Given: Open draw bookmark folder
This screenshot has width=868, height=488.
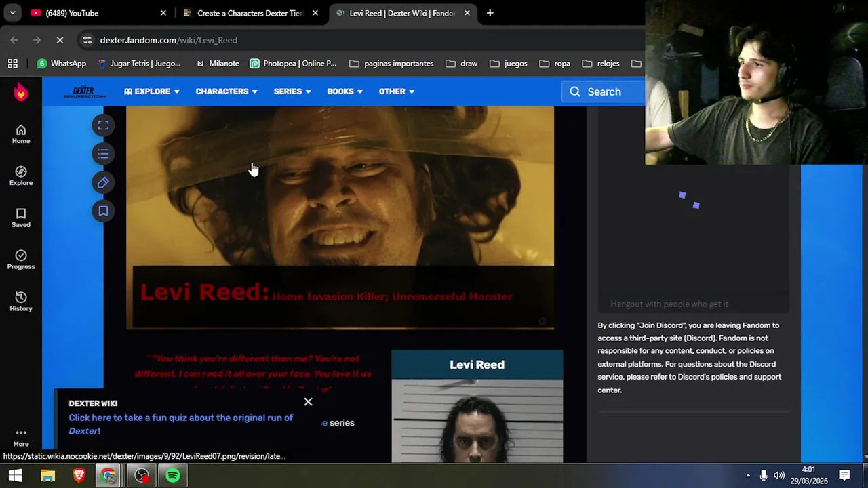Looking at the screenshot, I should pyautogui.click(x=462, y=64).
